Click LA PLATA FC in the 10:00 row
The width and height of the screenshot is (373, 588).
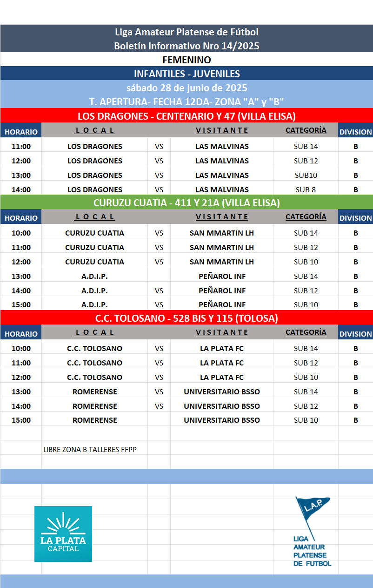click(222, 348)
